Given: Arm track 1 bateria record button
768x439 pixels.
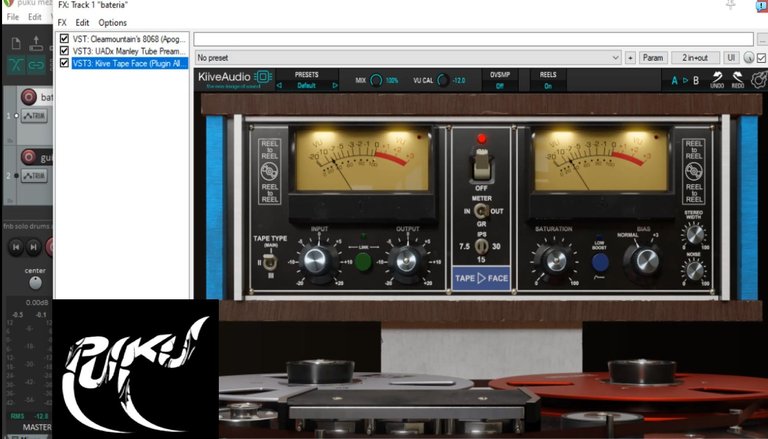Looking at the screenshot, I should pyautogui.click(x=28, y=97).
